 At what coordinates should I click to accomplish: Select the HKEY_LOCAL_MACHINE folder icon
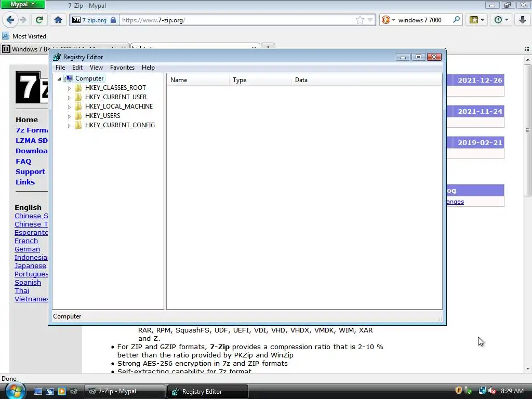click(78, 107)
